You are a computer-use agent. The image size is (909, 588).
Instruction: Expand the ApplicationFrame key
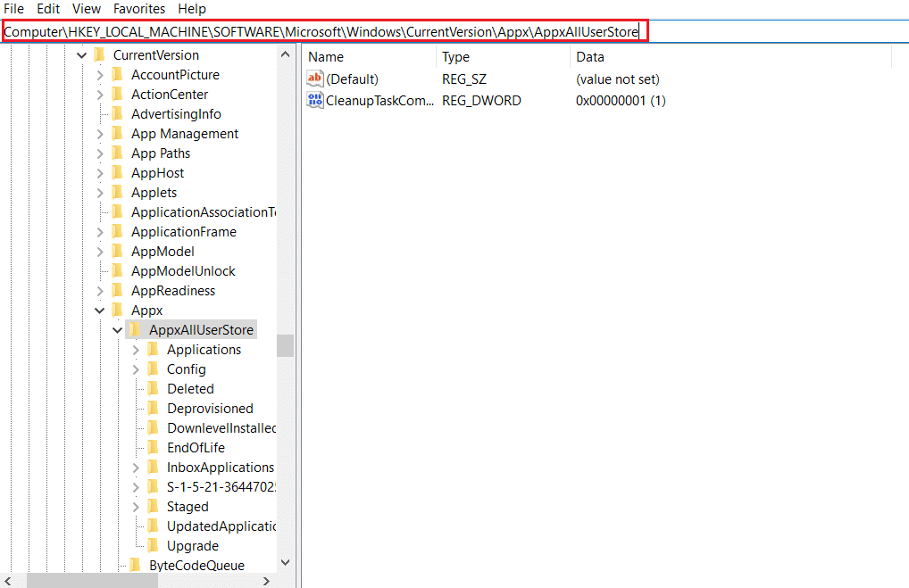(100, 232)
